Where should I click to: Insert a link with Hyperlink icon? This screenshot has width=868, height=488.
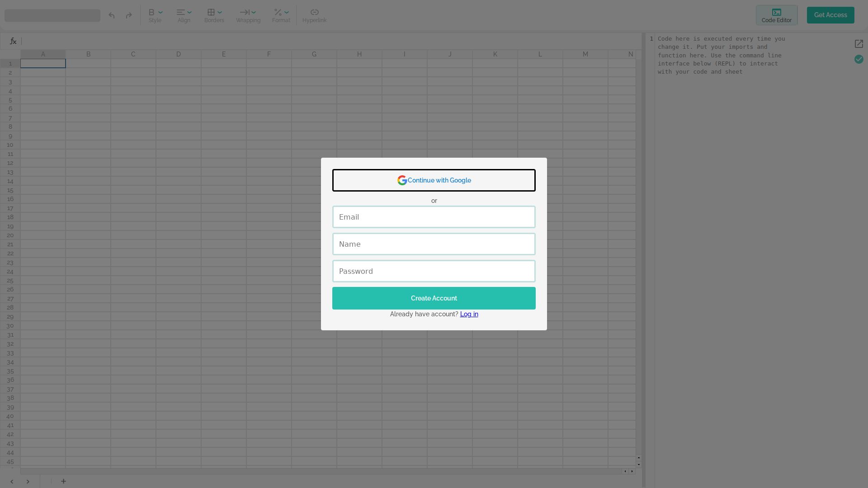[x=315, y=12]
